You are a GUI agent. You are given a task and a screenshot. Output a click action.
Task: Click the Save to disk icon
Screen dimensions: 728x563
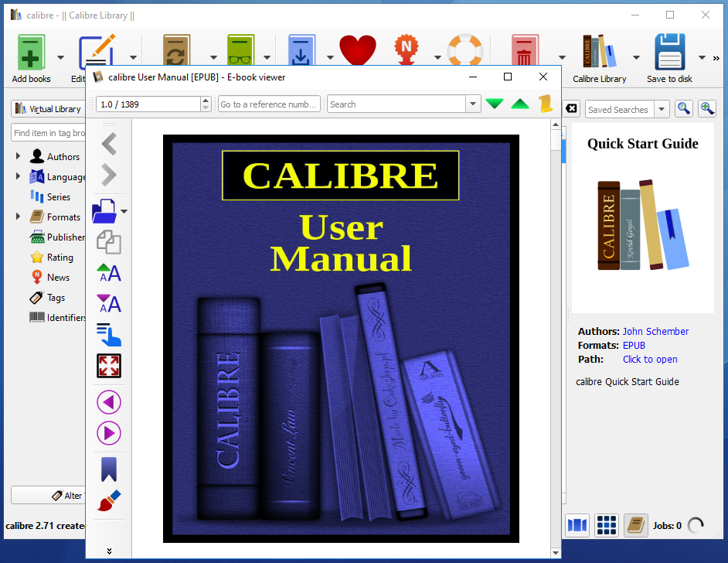(669, 52)
